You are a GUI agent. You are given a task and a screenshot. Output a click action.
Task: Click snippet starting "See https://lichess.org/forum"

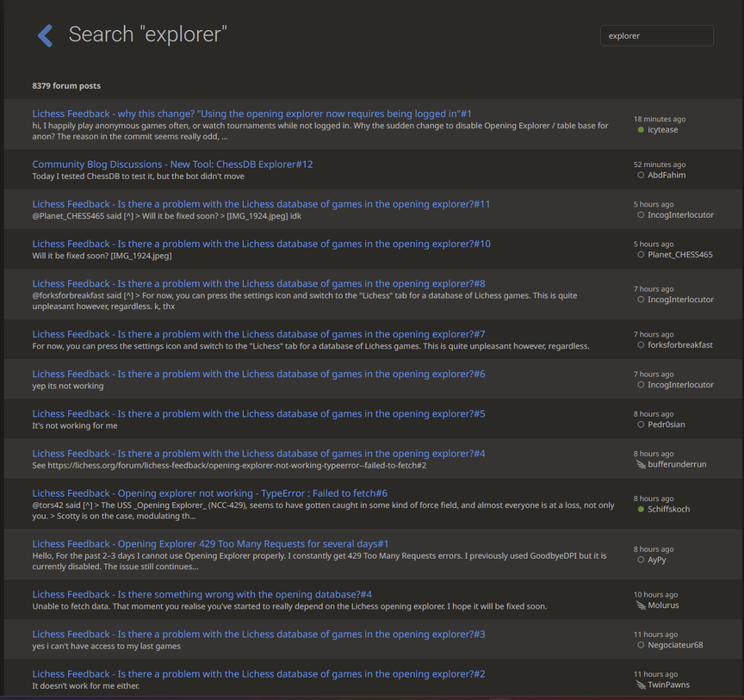click(229, 466)
